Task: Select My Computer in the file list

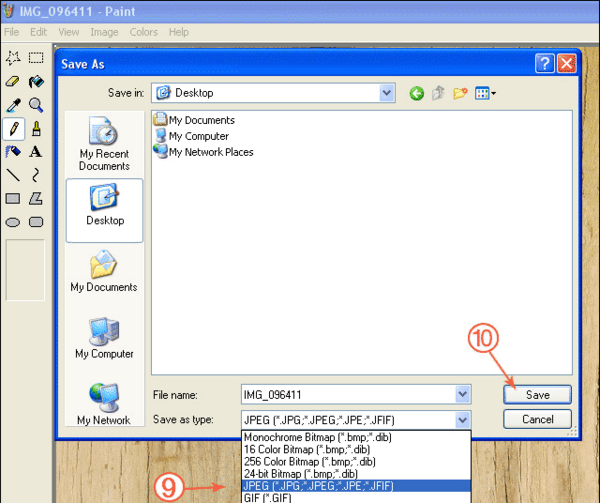Action: pyautogui.click(x=191, y=136)
